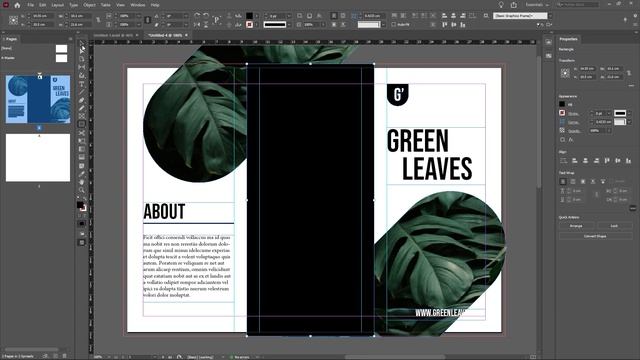Viewport: 640px width, 360px height.
Task: Open the Object Style dropdown in control bar
Action: pos(550,16)
